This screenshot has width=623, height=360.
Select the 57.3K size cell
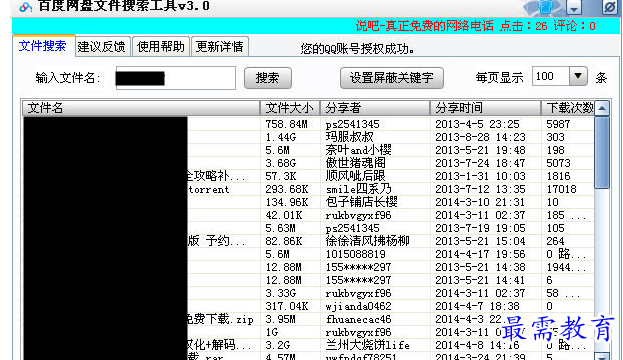pyautogui.click(x=281, y=176)
